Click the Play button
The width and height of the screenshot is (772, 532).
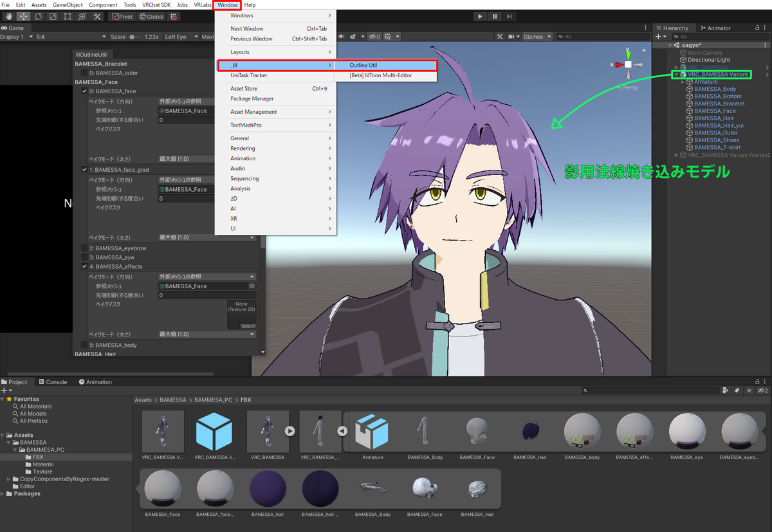[480, 16]
